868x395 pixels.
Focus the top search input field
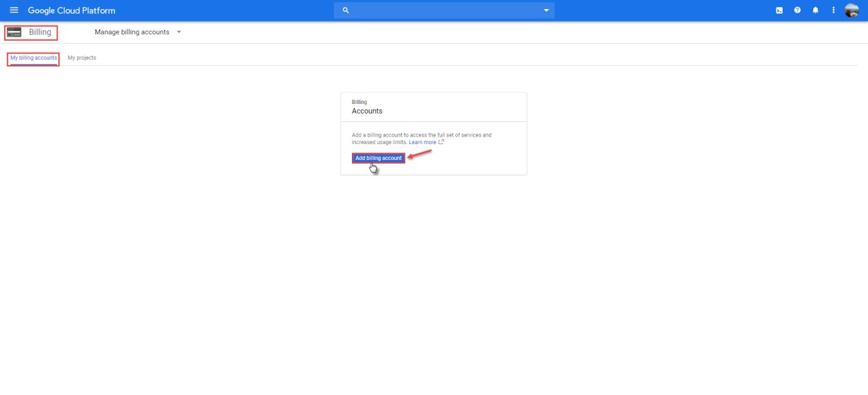pyautogui.click(x=443, y=10)
